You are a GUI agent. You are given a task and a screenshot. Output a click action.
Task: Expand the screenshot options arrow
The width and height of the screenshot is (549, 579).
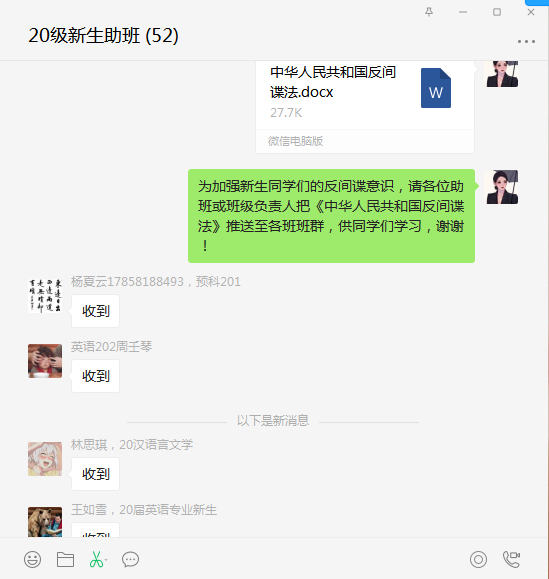(106, 560)
